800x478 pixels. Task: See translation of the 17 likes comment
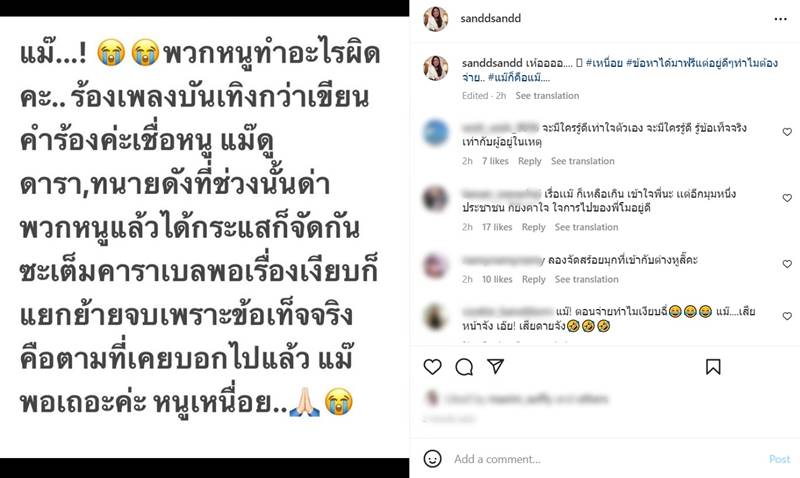click(x=586, y=227)
